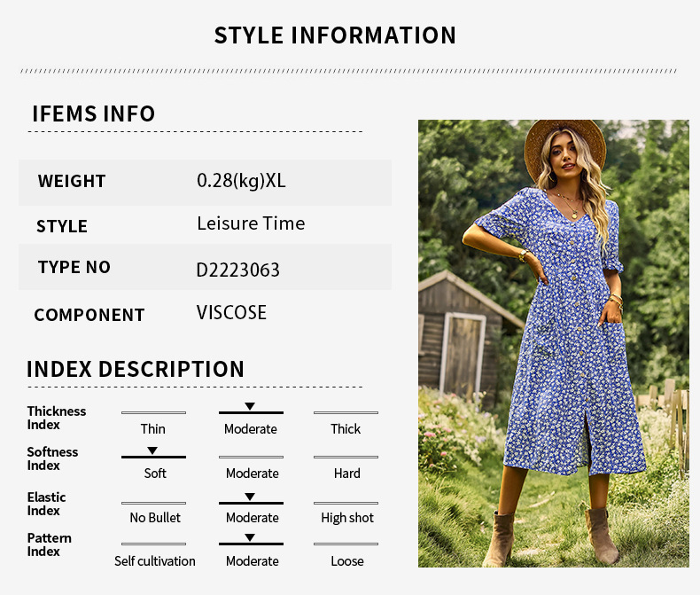The width and height of the screenshot is (700, 595).
Task: Select the COMPONENT label
Action: [89, 315]
